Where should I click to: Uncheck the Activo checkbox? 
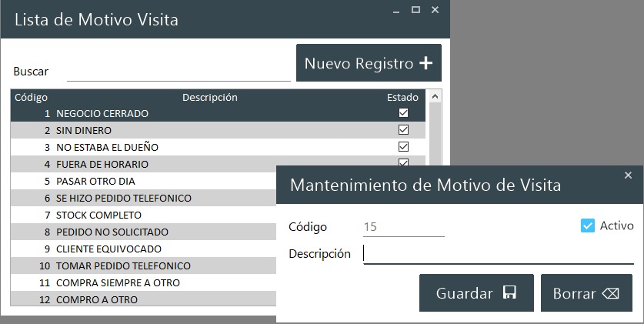point(588,225)
